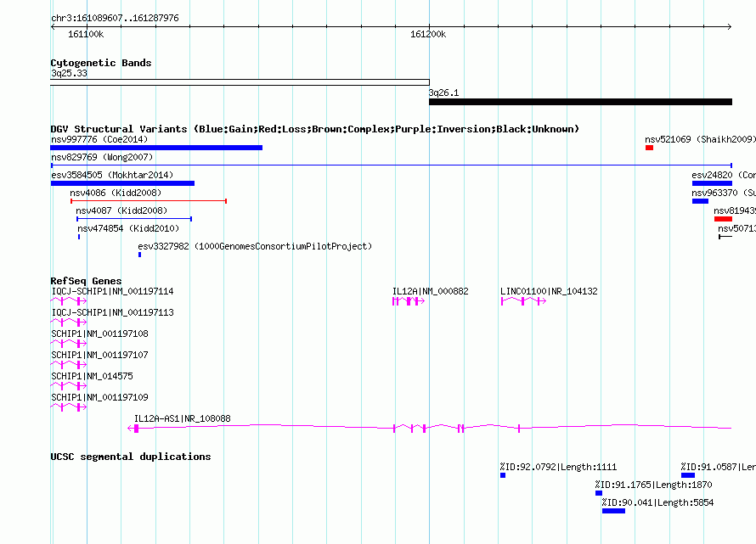Click the 3q25.33 cytogenetic band box

pyautogui.click(x=240, y=82)
